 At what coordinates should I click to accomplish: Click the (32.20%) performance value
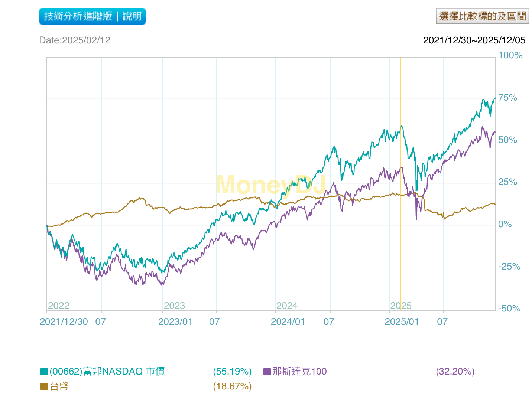[x=455, y=371]
